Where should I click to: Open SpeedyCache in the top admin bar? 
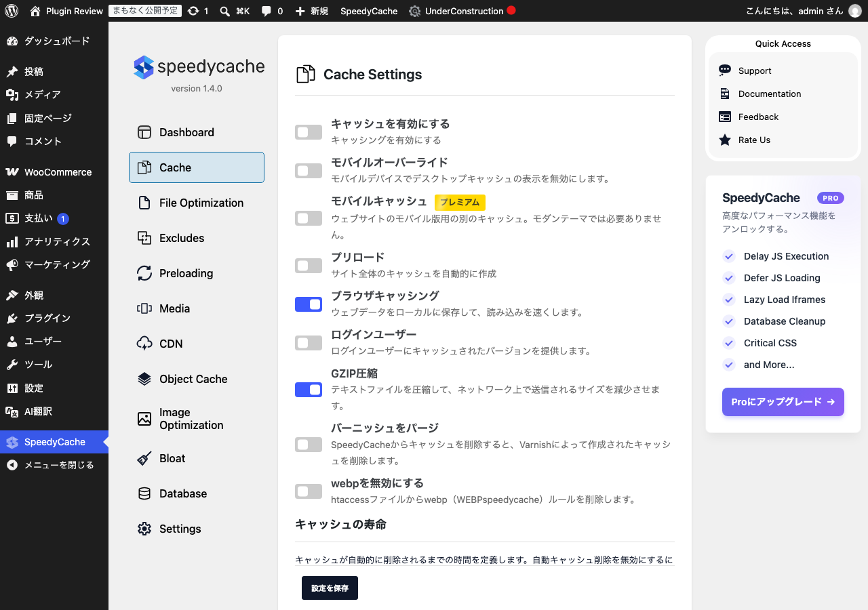click(x=369, y=11)
